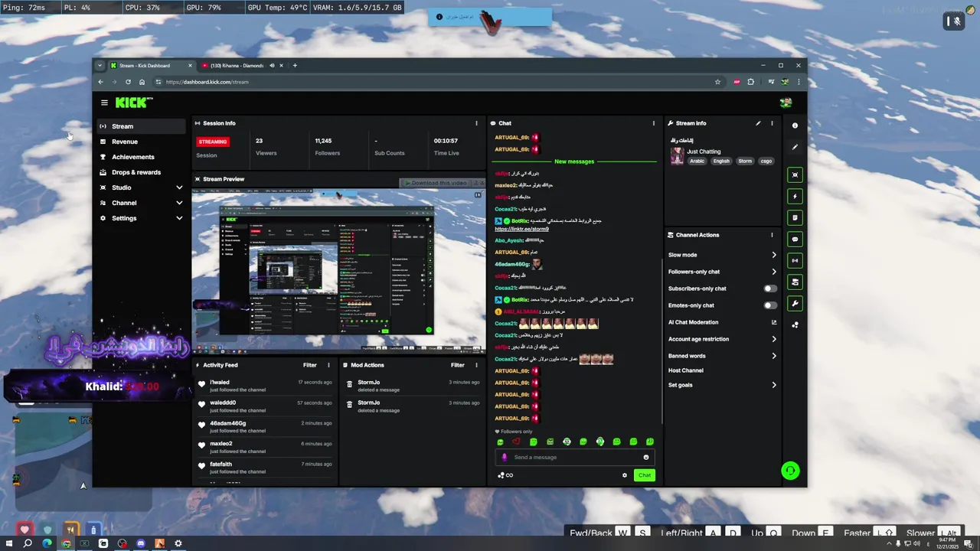Viewport: 980px width, 551px height.
Task: Click the csgo stream tag
Action: [x=766, y=161]
